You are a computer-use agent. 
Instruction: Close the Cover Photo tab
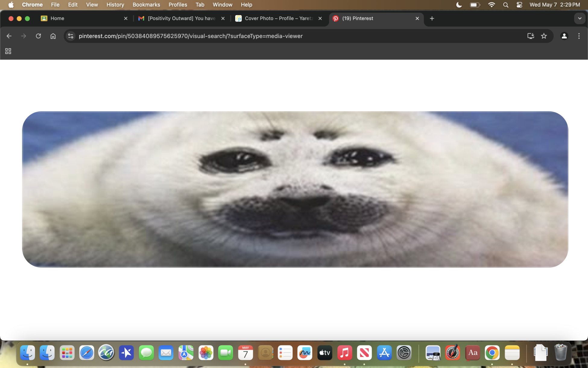[x=320, y=18]
